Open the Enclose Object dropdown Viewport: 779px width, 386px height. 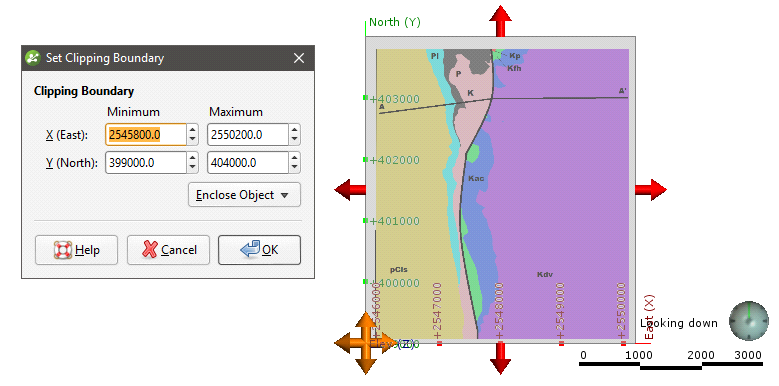coord(244,195)
